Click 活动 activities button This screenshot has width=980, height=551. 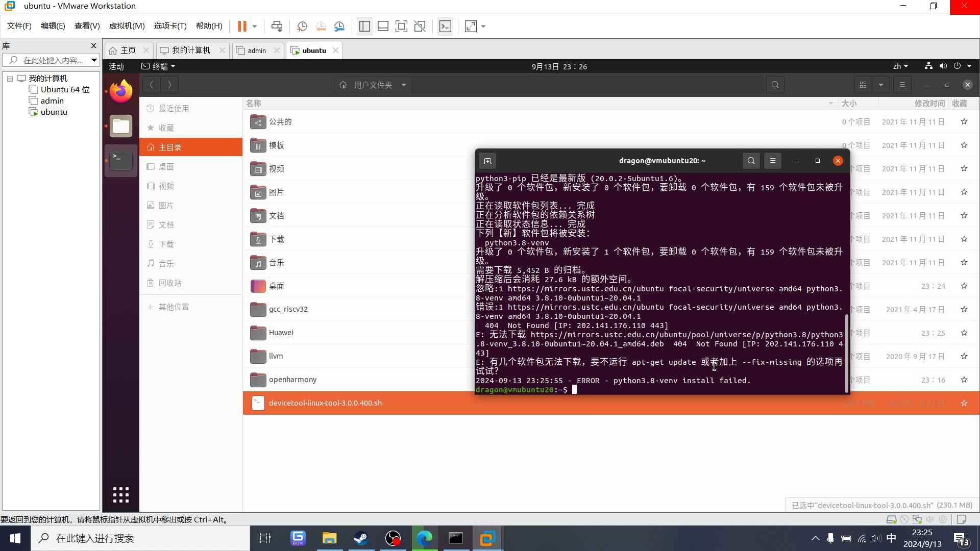(116, 66)
